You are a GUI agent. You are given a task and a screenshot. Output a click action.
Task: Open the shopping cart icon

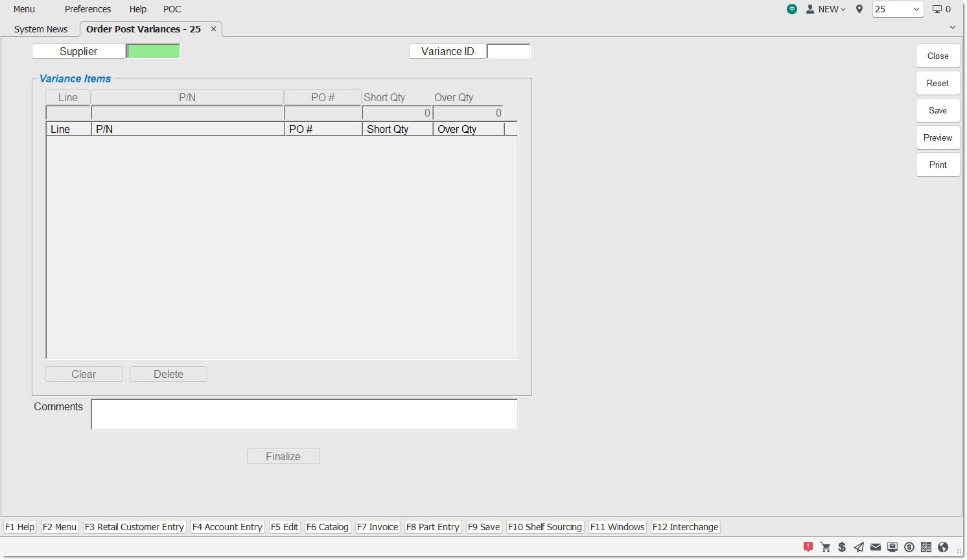[825, 547]
